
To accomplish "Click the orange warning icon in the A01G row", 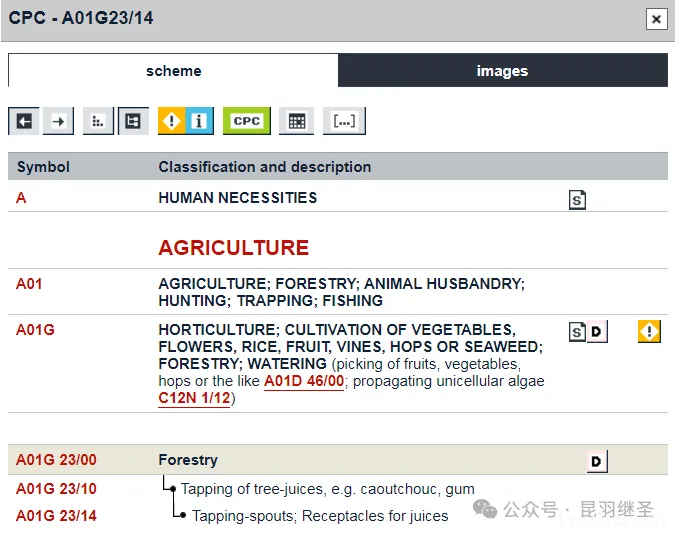I will [649, 331].
